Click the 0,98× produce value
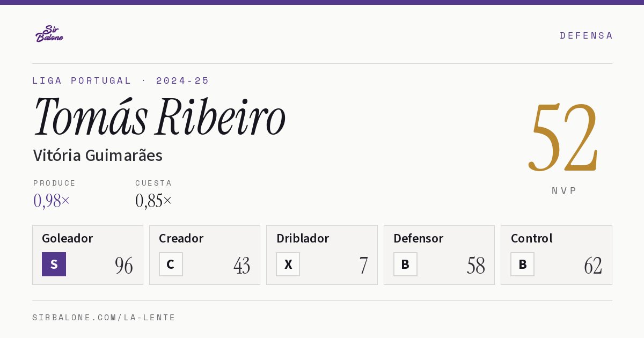 point(52,201)
